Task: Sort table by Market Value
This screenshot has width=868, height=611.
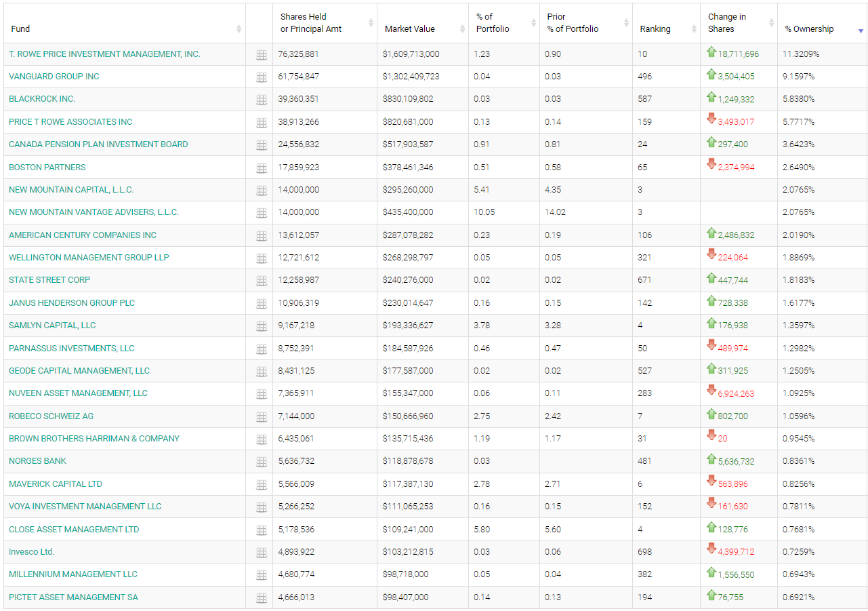Action: [x=423, y=23]
